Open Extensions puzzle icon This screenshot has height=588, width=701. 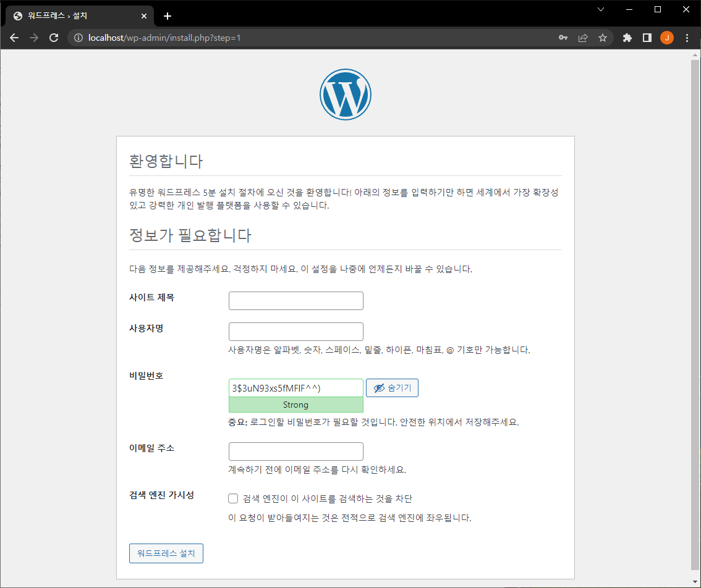[627, 38]
